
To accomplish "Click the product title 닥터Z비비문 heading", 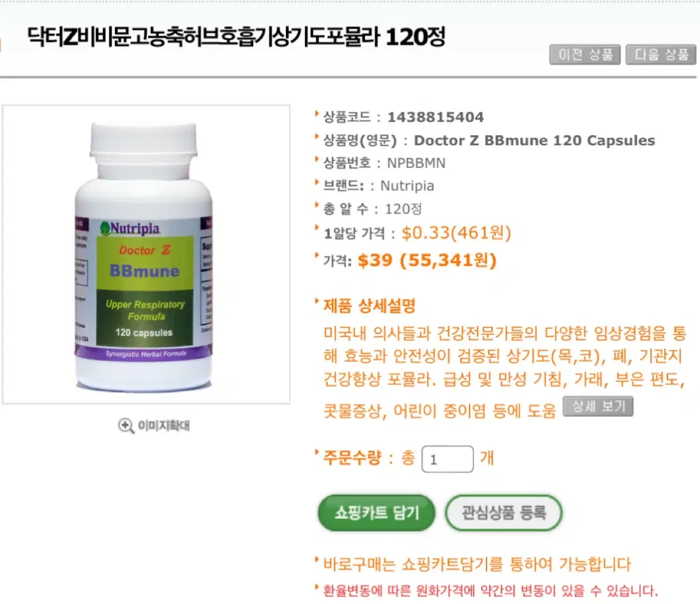I will (236, 37).
